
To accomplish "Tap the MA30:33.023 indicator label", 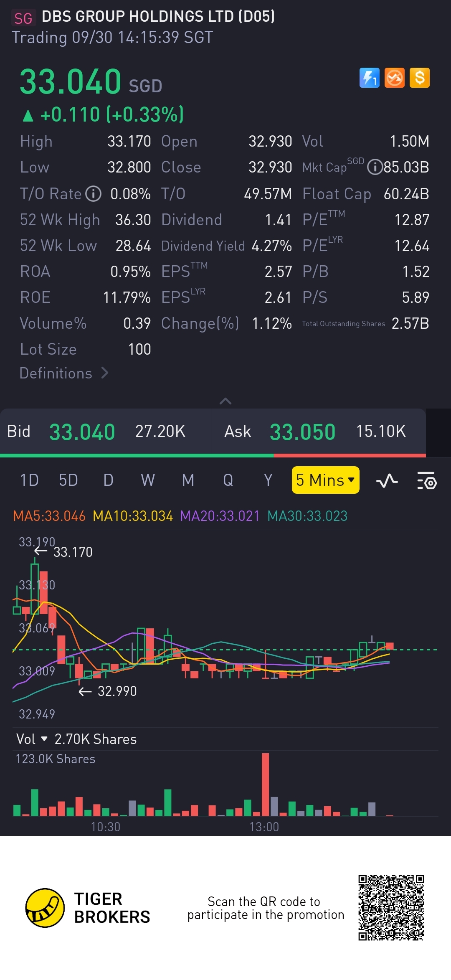I will click(307, 516).
